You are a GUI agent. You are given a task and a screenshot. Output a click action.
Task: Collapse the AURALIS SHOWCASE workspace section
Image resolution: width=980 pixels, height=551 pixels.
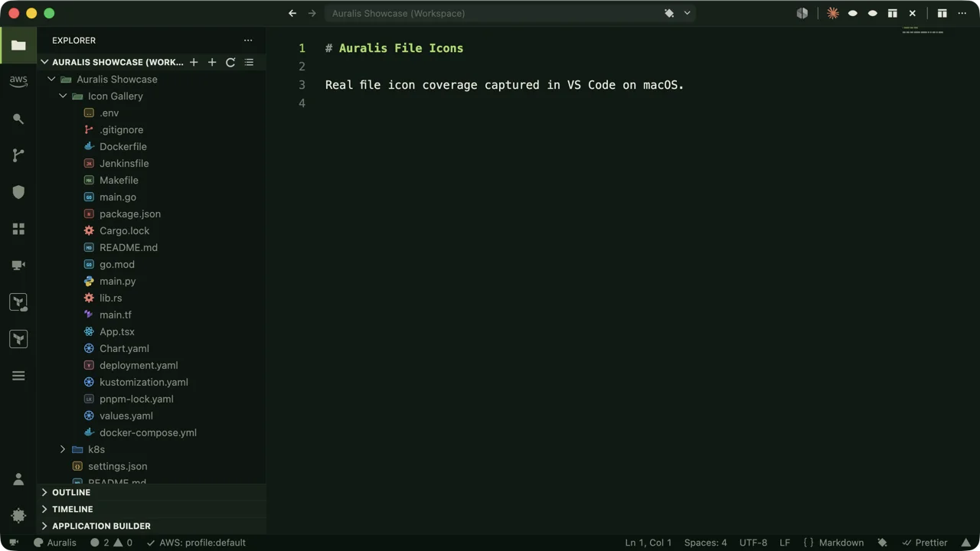click(x=44, y=62)
